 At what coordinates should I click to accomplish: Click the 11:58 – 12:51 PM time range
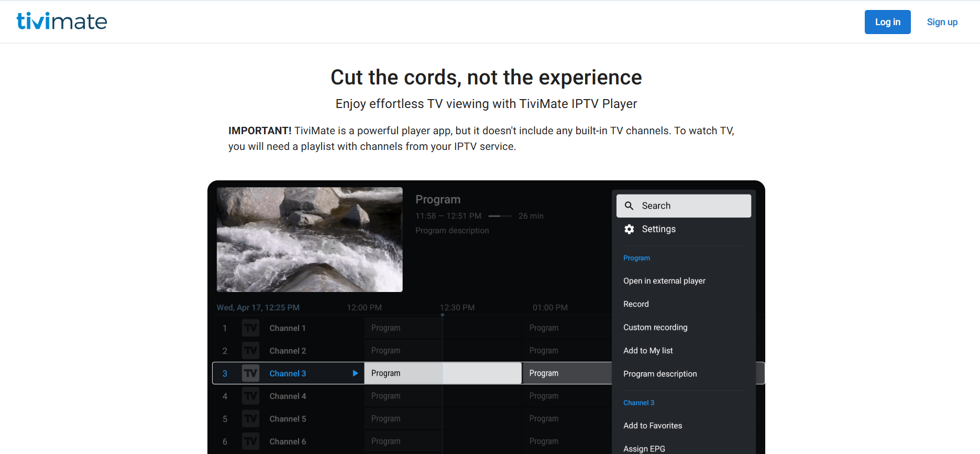pos(448,216)
